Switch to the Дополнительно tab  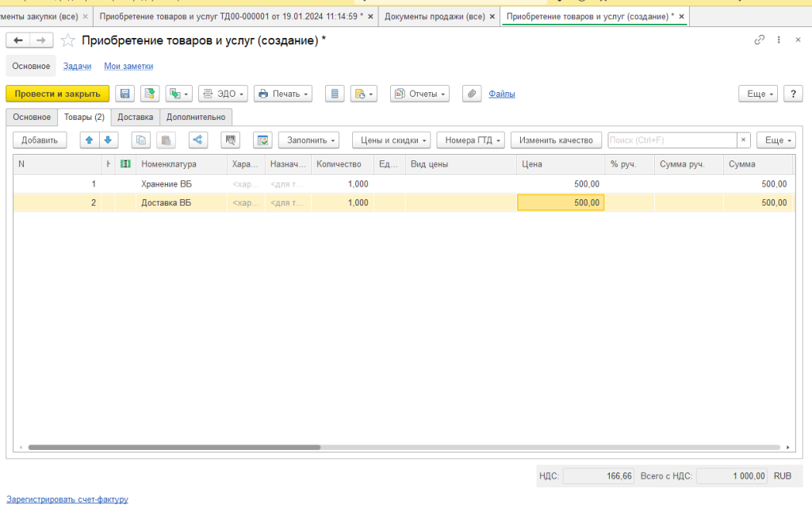click(196, 117)
